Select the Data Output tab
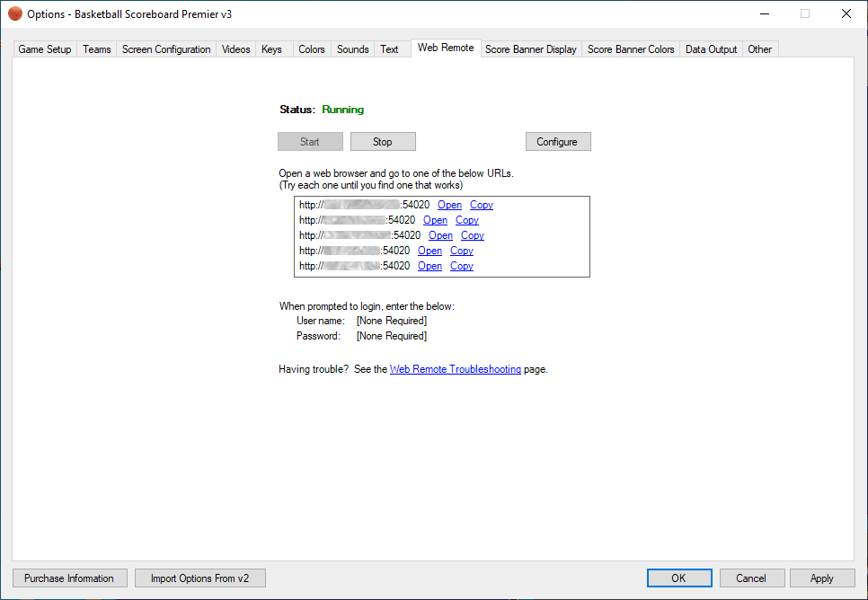Image resolution: width=868 pixels, height=600 pixels. tap(711, 49)
